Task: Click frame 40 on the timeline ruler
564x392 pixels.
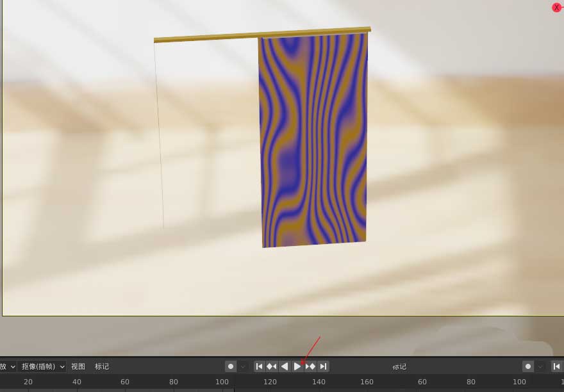Action: coord(76,382)
